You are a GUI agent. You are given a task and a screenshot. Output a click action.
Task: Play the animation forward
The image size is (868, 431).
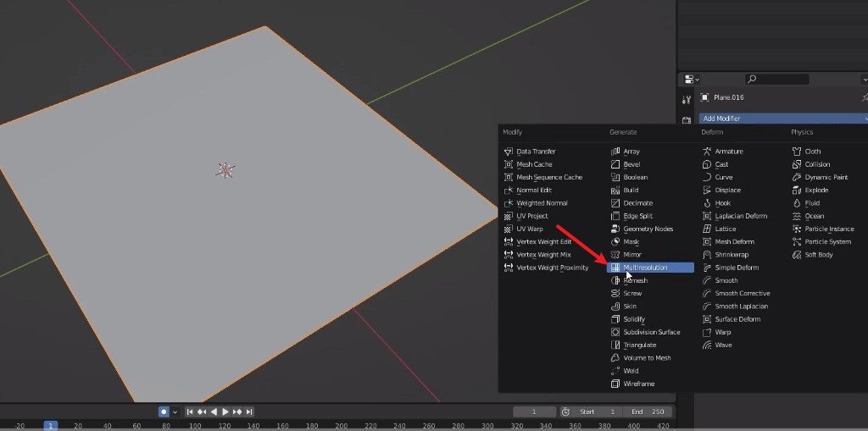[225, 412]
